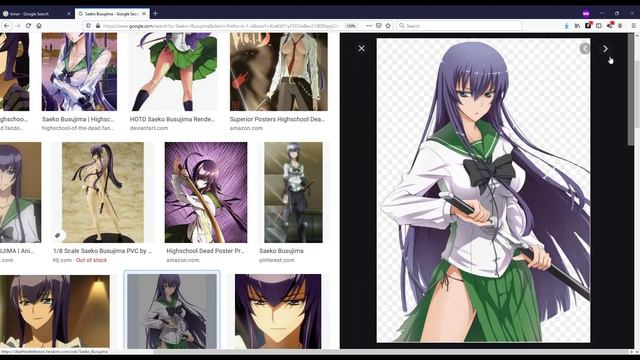This screenshot has height=360, width=640.
Task: Click 'HOTD Saeko Busujima Rende...' title link
Action: pos(172,119)
